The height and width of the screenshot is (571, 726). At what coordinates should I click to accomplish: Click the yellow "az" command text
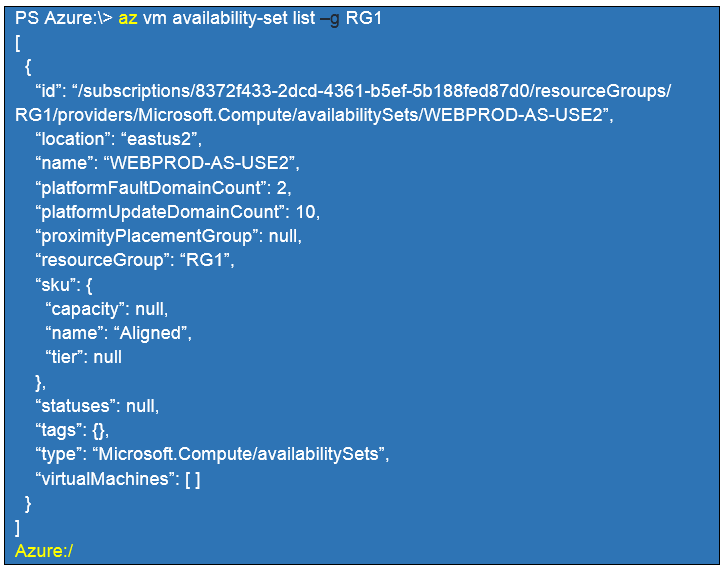point(128,20)
